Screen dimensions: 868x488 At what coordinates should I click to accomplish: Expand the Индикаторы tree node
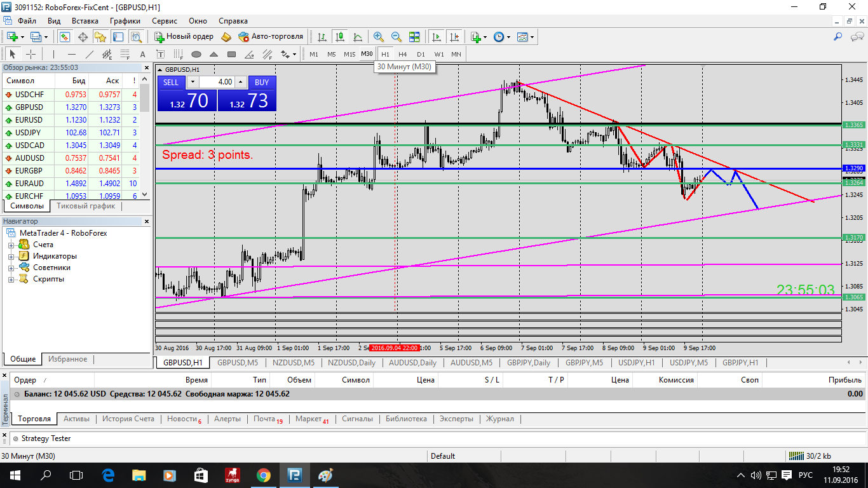pos(11,256)
